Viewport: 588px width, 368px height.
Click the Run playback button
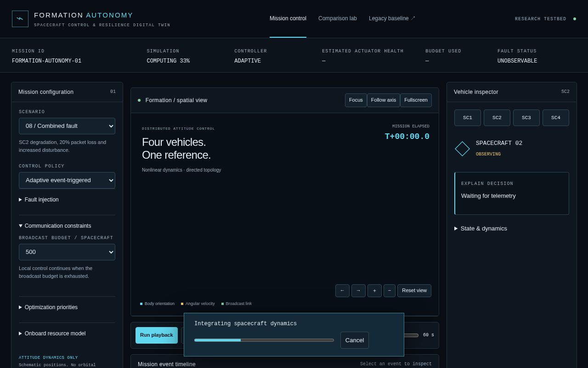pyautogui.click(x=157, y=335)
